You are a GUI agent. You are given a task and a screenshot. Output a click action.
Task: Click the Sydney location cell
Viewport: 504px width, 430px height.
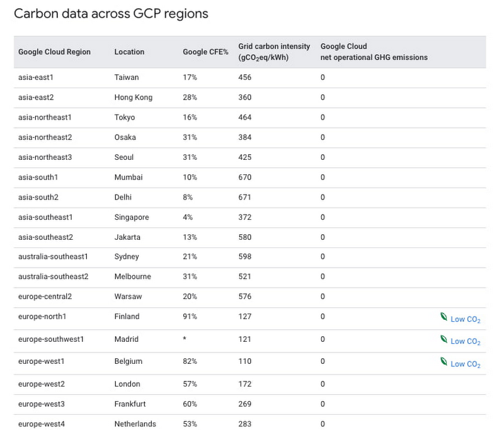point(127,257)
